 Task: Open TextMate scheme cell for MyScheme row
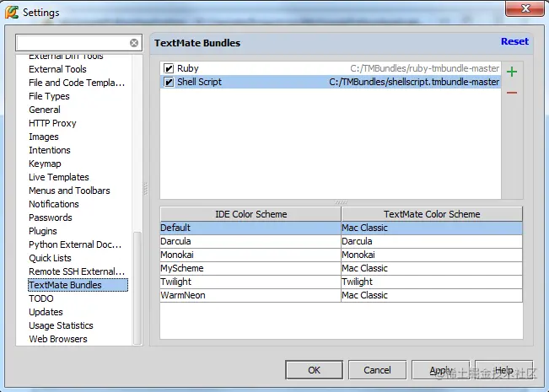click(x=432, y=268)
